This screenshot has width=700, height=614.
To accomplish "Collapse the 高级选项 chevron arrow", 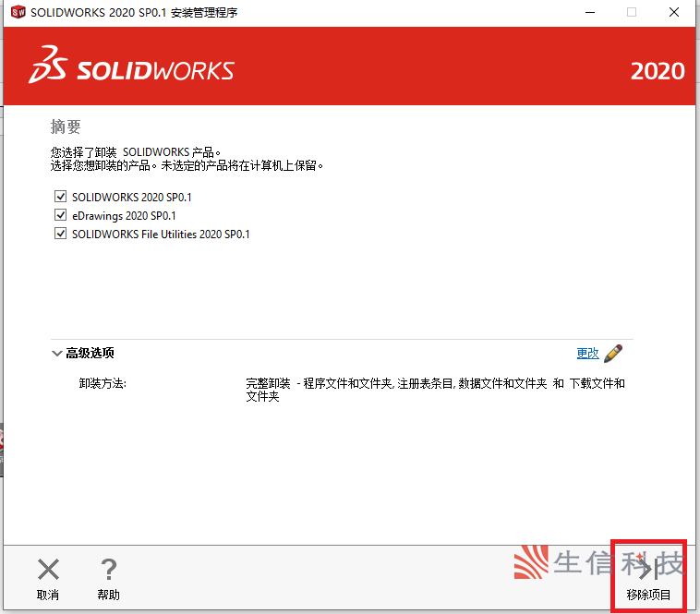I will (56, 354).
